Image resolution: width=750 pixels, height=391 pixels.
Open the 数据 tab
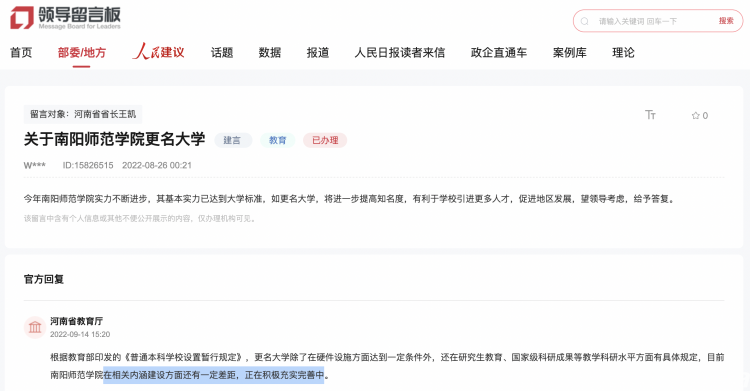pyautogui.click(x=270, y=53)
